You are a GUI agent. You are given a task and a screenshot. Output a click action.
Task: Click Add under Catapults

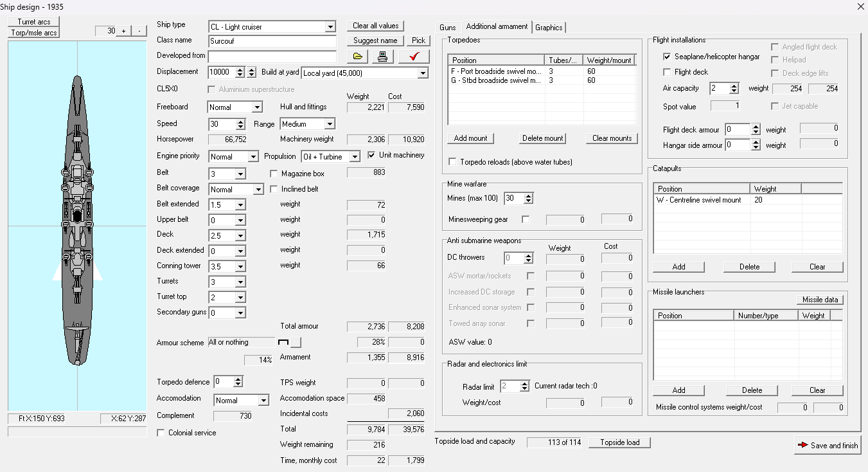click(x=678, y=267)
